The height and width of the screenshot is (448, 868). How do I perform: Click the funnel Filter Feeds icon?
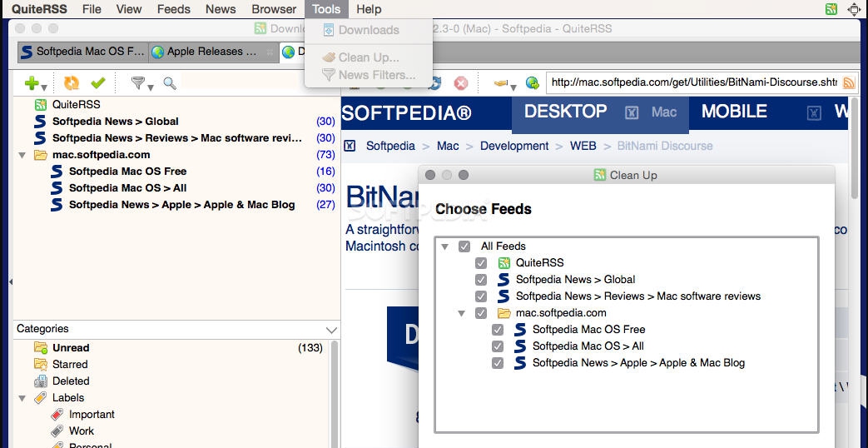point(138,83)
